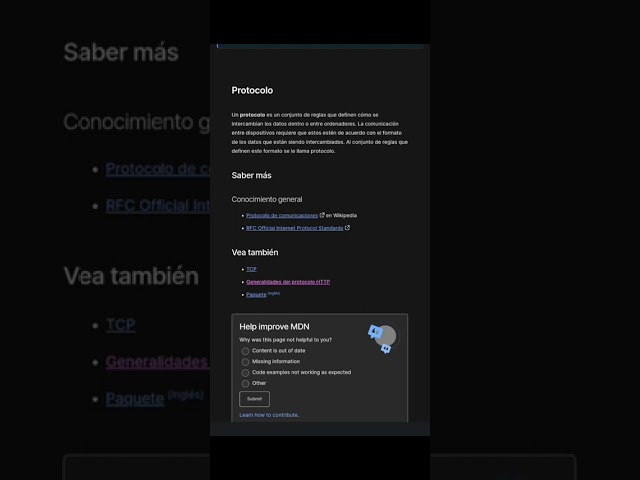Select 'Code examples not working as expected' option
The image size is (640, 480).
pos(245,373)
